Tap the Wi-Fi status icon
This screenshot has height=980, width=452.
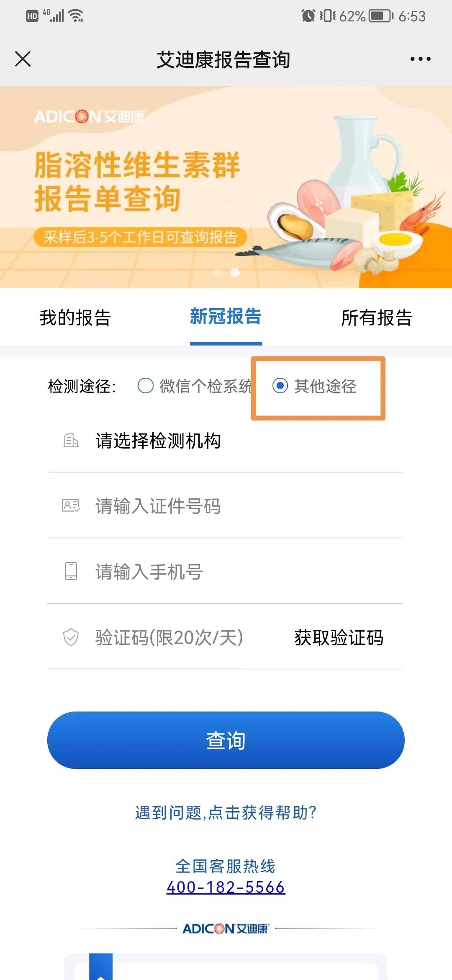77,16
